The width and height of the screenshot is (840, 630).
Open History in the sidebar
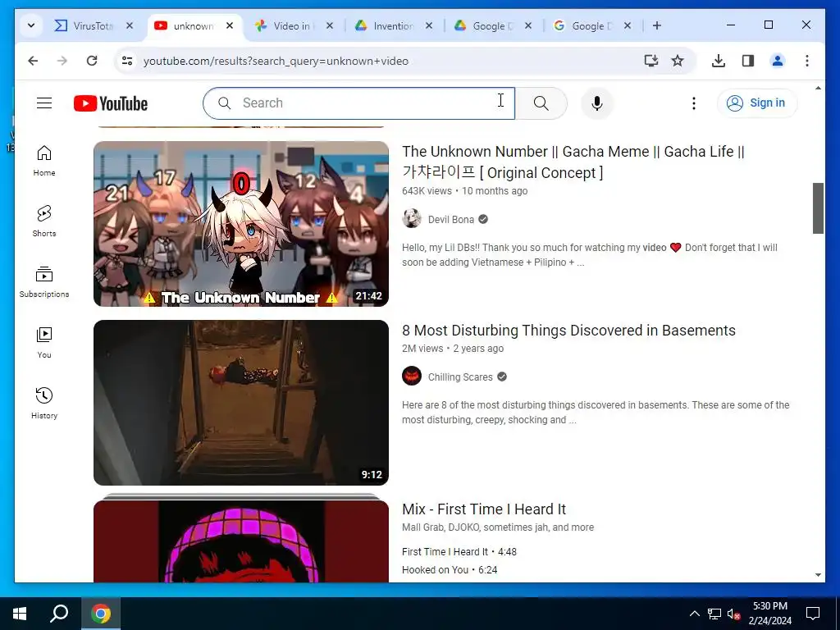pyautogui.click(x=44, y=404)
